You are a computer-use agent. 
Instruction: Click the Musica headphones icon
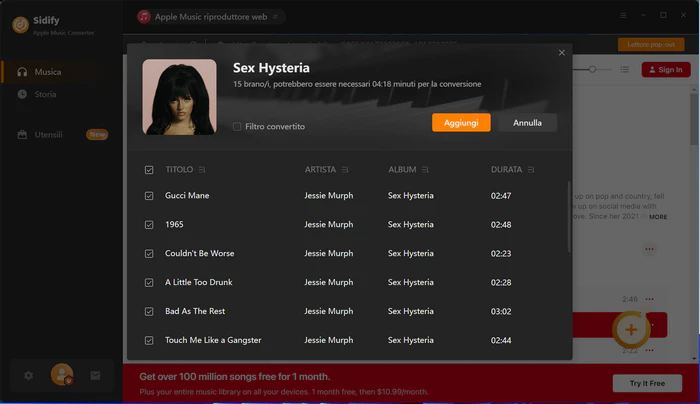[x=22, y=72]
